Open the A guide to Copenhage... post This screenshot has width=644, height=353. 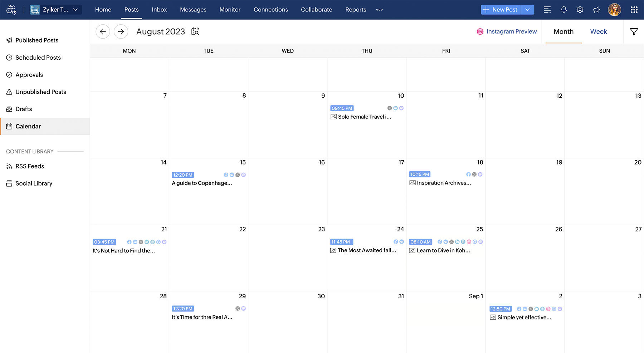point(202,183)
